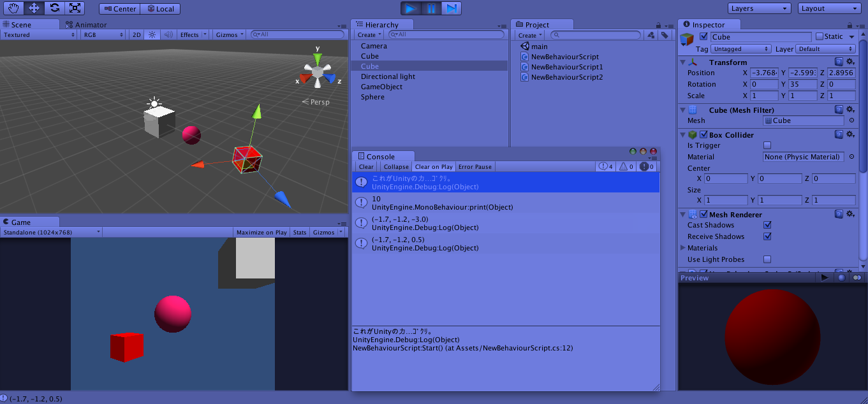The width and height of the screenshot is (868, 404).
Task: Select the Rotate tool
Action: click(x=55, y=8)
